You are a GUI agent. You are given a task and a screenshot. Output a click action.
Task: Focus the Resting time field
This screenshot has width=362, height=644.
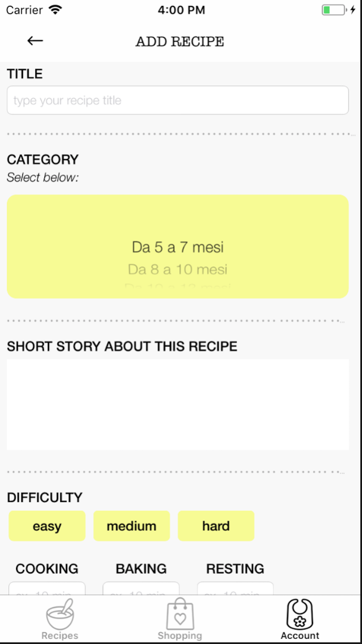pos(235,589)
